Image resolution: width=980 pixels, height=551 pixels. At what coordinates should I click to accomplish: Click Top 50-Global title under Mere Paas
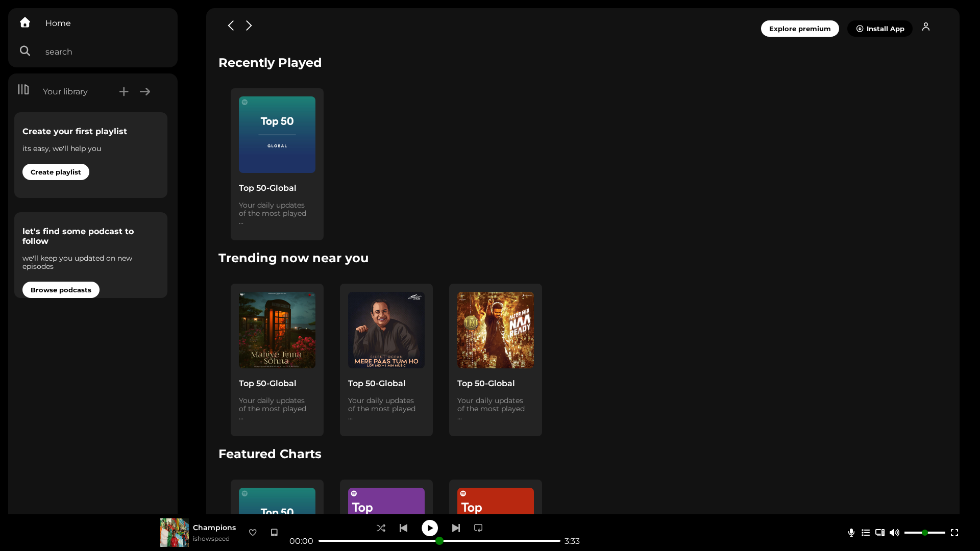tap(377, 383)
